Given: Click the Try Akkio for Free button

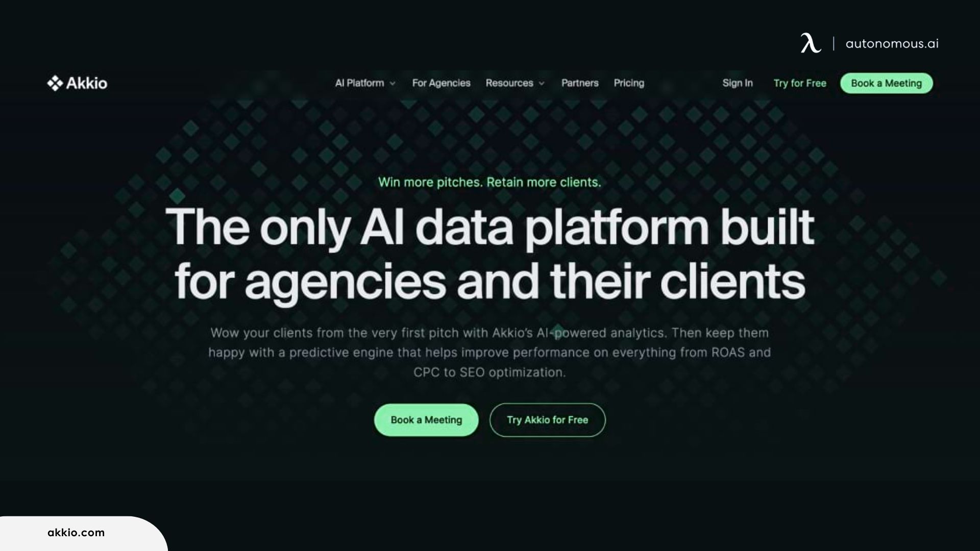Looking at the screenshot, I should (x=547, y=419).
